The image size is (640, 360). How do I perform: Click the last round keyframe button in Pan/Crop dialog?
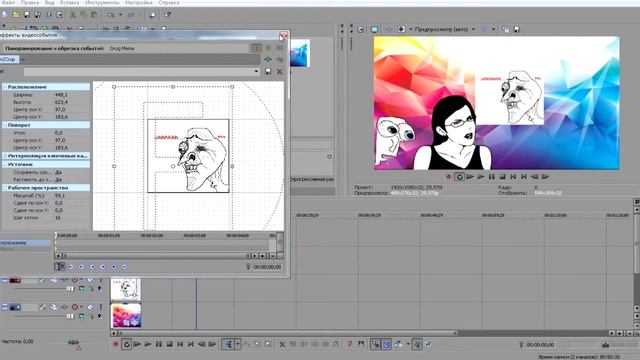click(124, 267)
